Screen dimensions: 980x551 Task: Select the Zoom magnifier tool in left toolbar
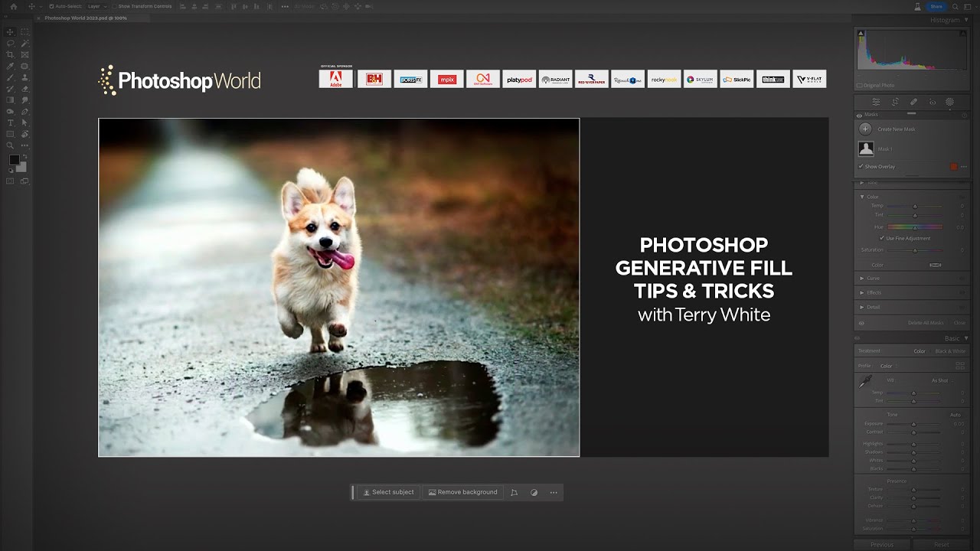[x=10, y=145]
